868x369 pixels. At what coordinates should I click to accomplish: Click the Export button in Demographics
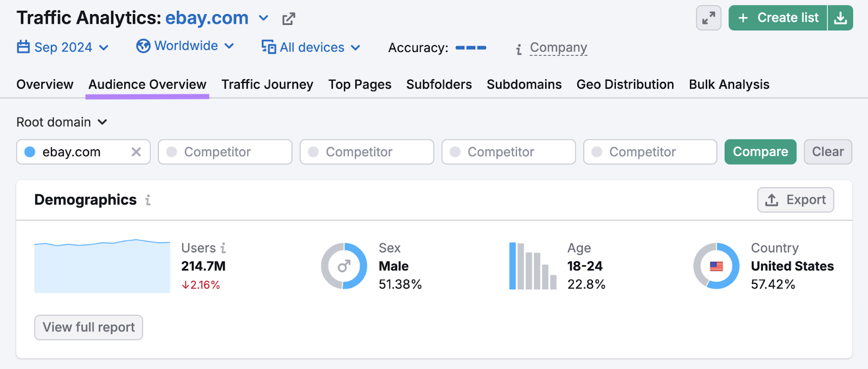tap(795, 200)
